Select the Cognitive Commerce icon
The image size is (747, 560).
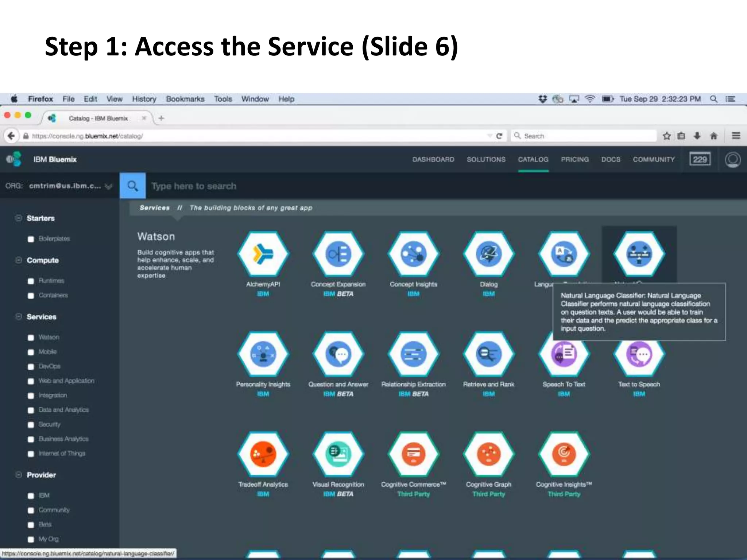point(413,454)
